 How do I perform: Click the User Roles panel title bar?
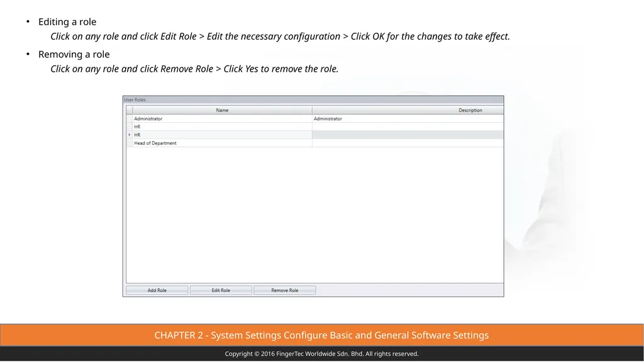click(313, 100)
